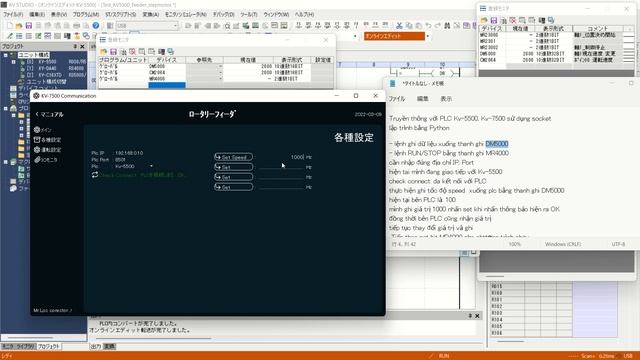Open 編集 menu in Notepad window
The image size is (640, 360).
coord(422,99)
